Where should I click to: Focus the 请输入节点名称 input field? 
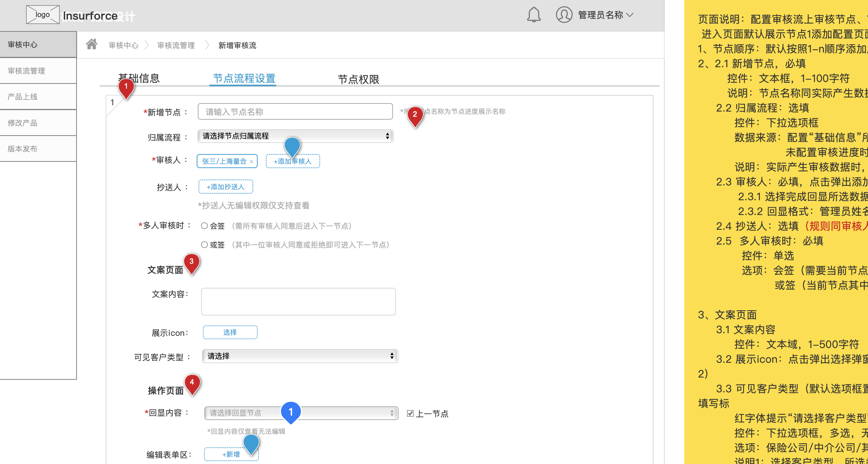[x=295, y=112]
